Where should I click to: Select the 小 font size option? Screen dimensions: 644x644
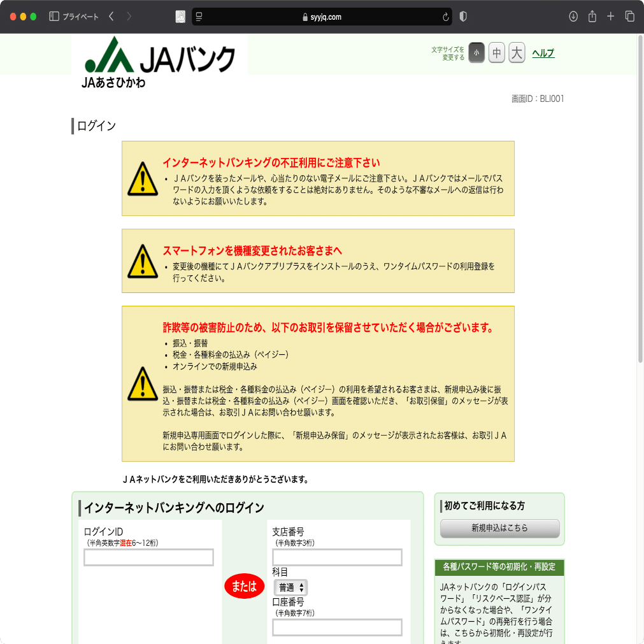476,53
